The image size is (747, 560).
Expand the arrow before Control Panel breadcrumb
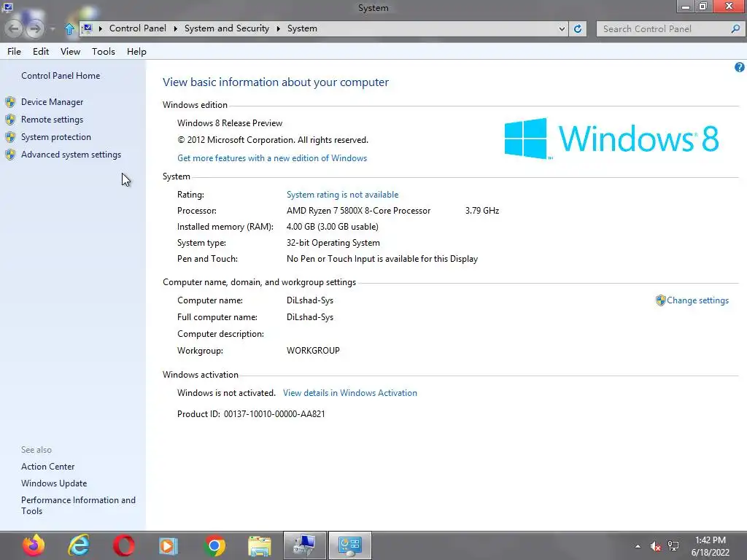coord(101,28)
